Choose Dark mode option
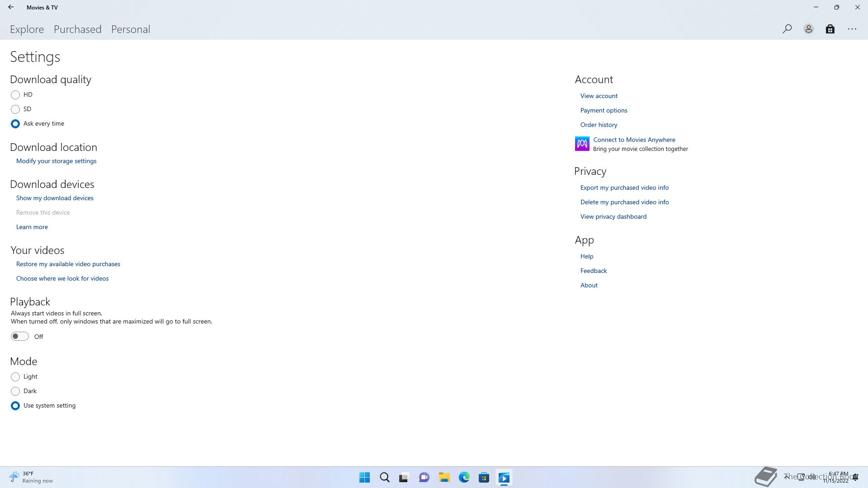 click(x=15, y=391)
